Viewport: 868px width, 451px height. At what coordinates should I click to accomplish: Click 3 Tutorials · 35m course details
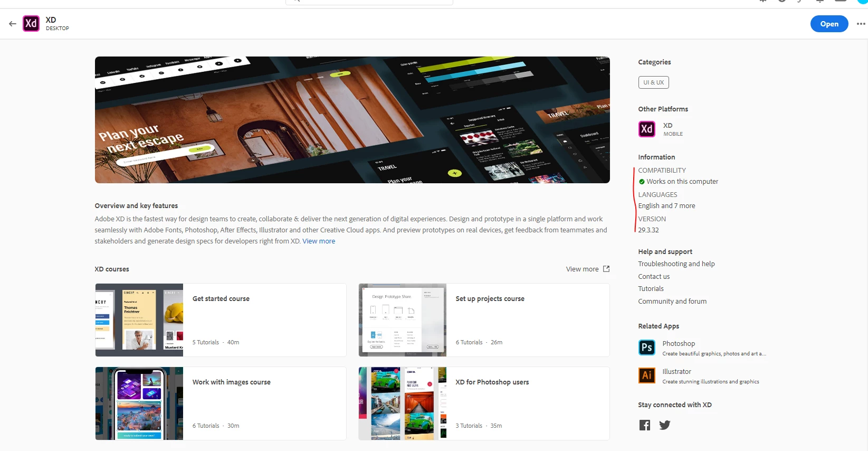(x=479, y=426)
